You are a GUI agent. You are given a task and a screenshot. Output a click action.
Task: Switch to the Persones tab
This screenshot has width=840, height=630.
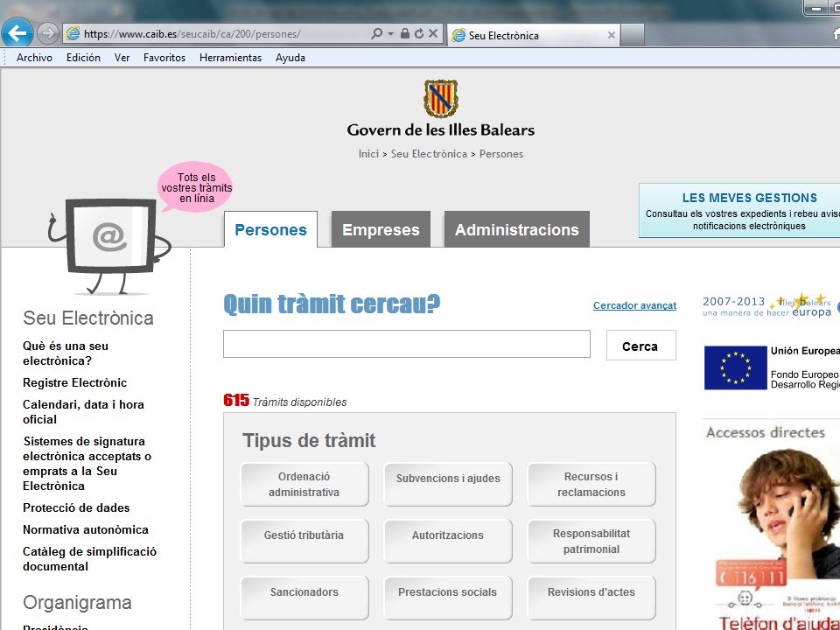(270, 229)
